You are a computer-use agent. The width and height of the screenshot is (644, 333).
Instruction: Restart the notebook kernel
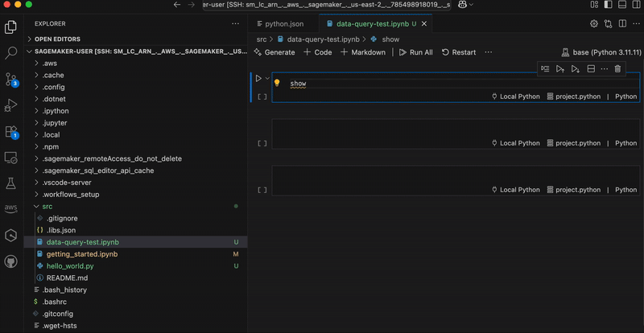coord(458,52)
